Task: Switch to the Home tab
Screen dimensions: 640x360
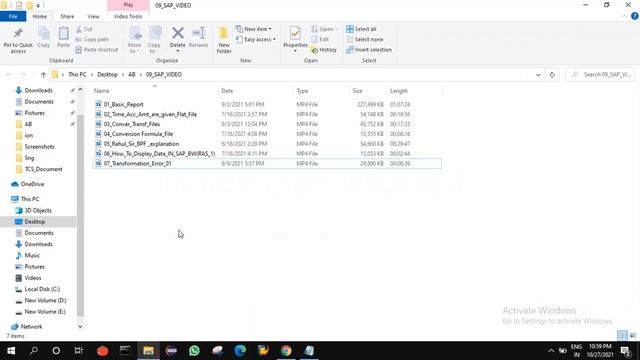Action: (40, 16)
